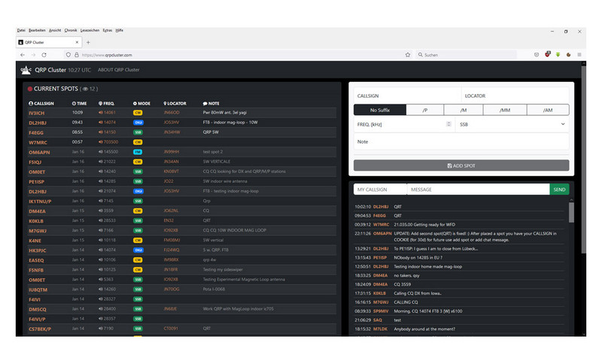Click into the Note input field
The image size is (602, 364).
(x=461, y=142)
